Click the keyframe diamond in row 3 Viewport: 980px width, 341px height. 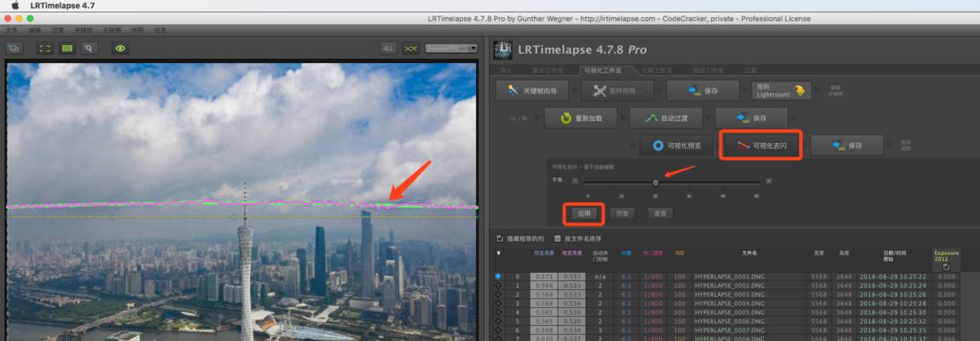point(498,303)
